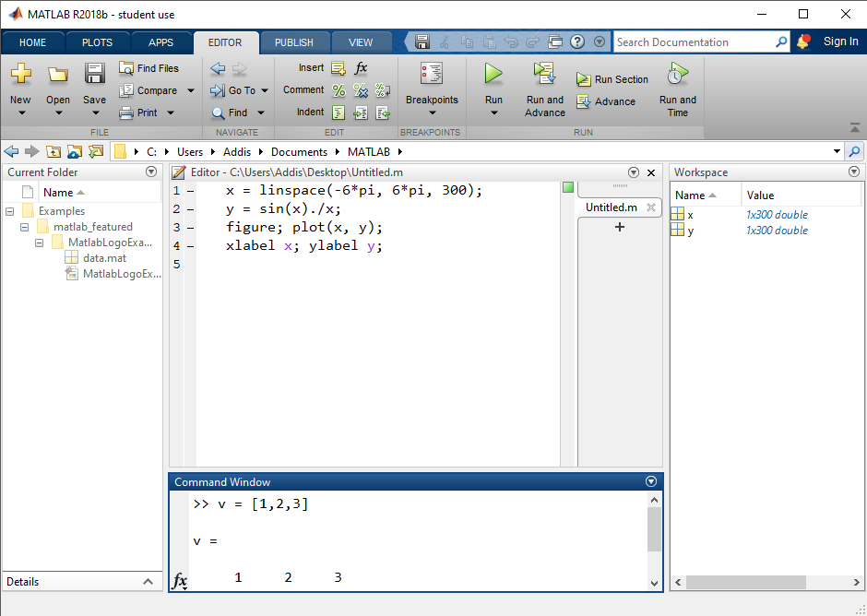
Task: Open the Breakpoints tool
Action: [x=431, y=75]
